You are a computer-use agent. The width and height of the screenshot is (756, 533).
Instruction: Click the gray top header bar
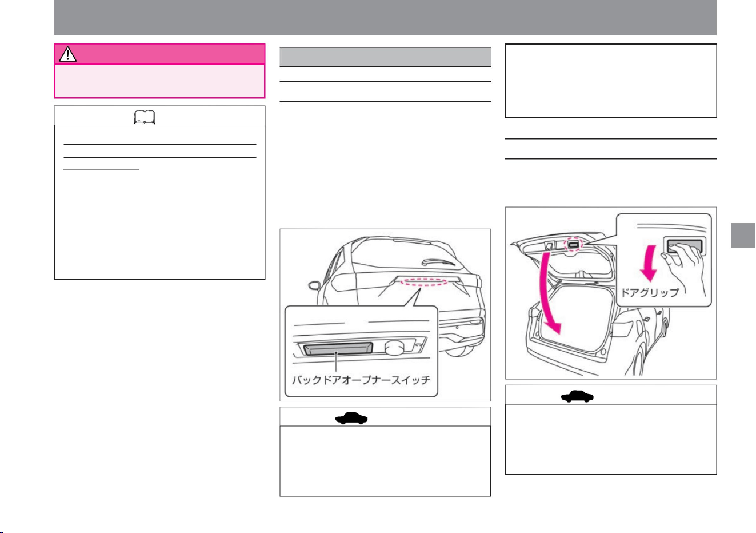pyautogui.click(x=385, y=18)
